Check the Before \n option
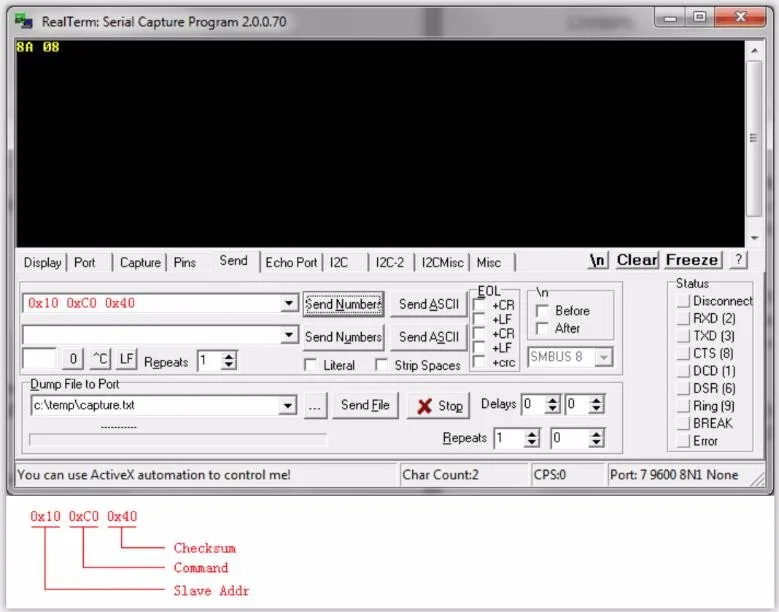The height and width of the screenshot is (612, 779). tap(543, 311)
